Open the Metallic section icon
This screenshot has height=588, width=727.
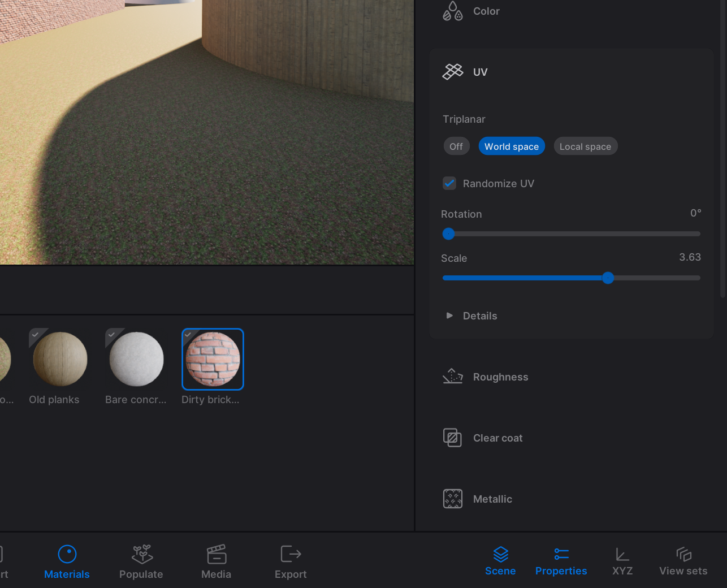point(452,499)
